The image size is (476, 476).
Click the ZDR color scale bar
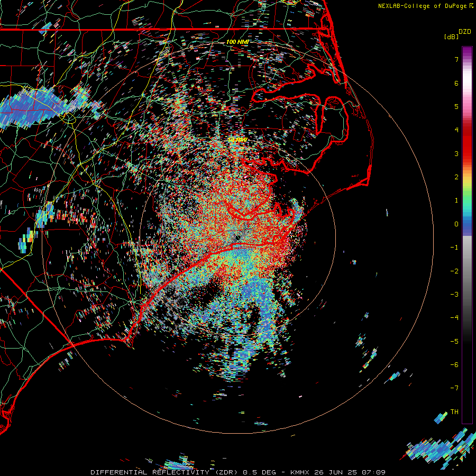coord(467,235)
